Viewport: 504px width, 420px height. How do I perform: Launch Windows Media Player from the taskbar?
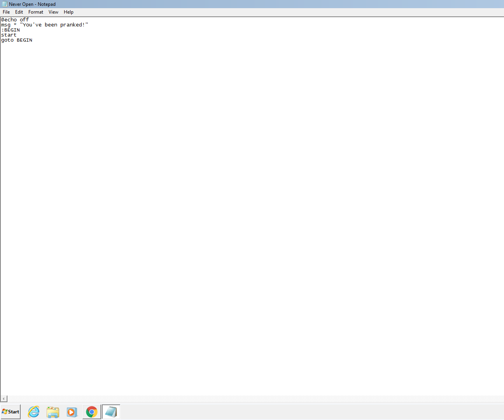[72, 411]
